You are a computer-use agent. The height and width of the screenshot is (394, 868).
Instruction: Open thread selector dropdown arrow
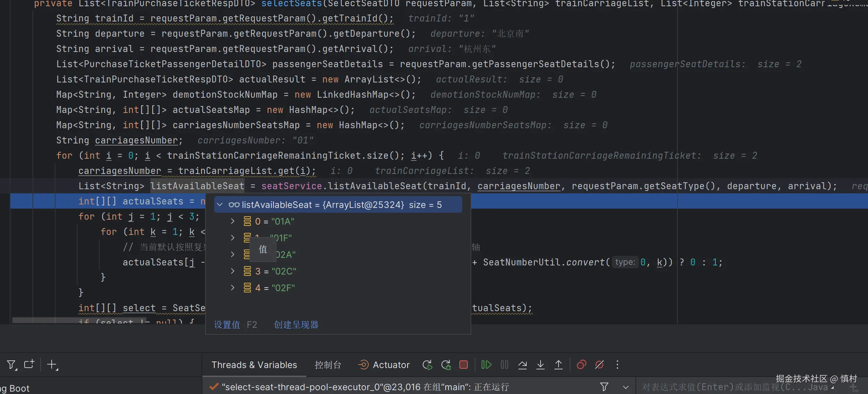coord(625,387)
